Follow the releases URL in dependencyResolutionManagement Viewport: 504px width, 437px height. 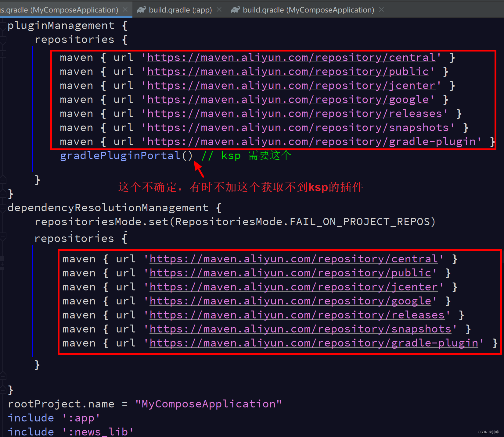297,315
